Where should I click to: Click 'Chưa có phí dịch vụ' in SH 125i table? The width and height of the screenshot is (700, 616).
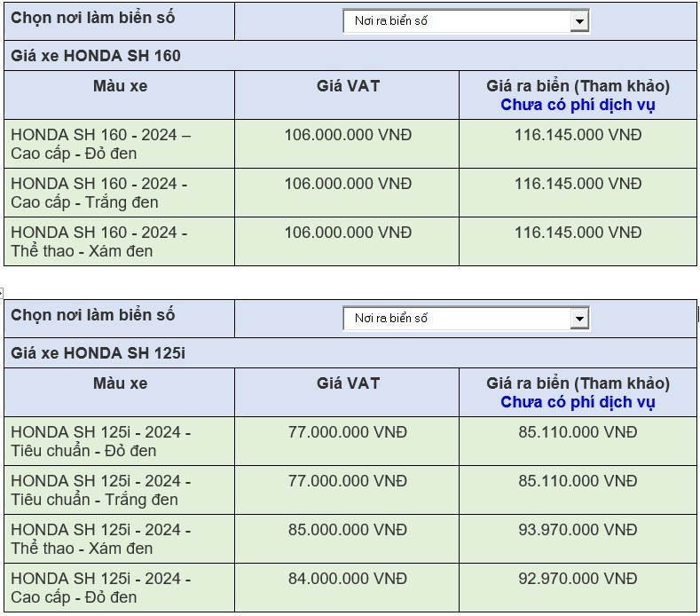[578, 402]
